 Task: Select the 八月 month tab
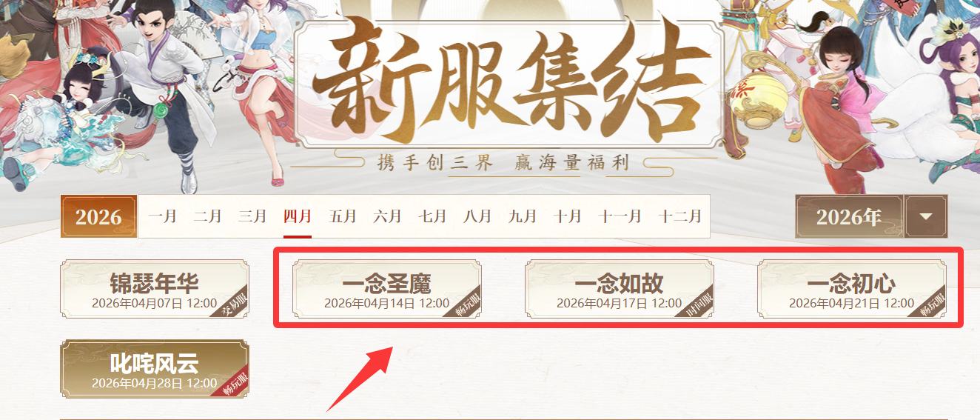coord(477,216)
